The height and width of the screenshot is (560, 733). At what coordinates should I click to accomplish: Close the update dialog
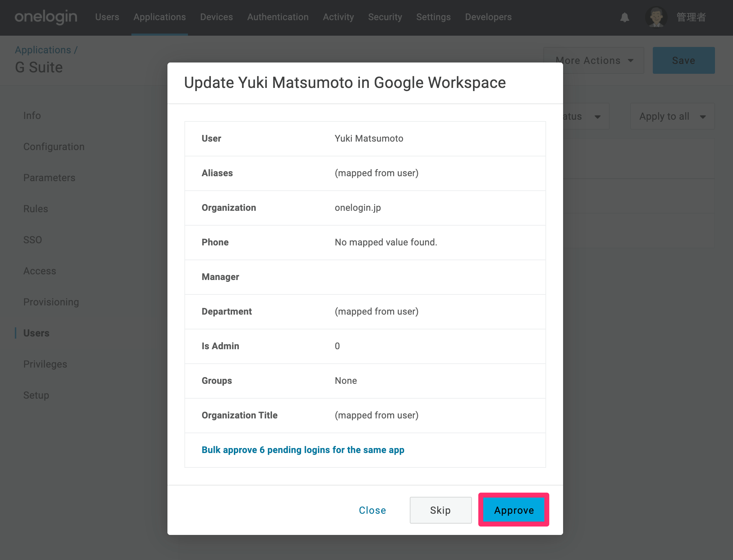(x=372, y=510)
